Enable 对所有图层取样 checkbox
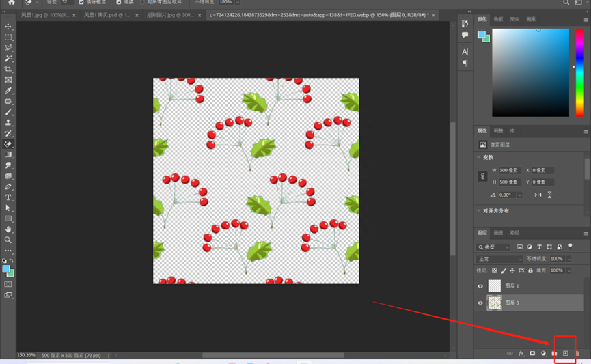Screen dimensions: 591x364 (x=143, y=2)
